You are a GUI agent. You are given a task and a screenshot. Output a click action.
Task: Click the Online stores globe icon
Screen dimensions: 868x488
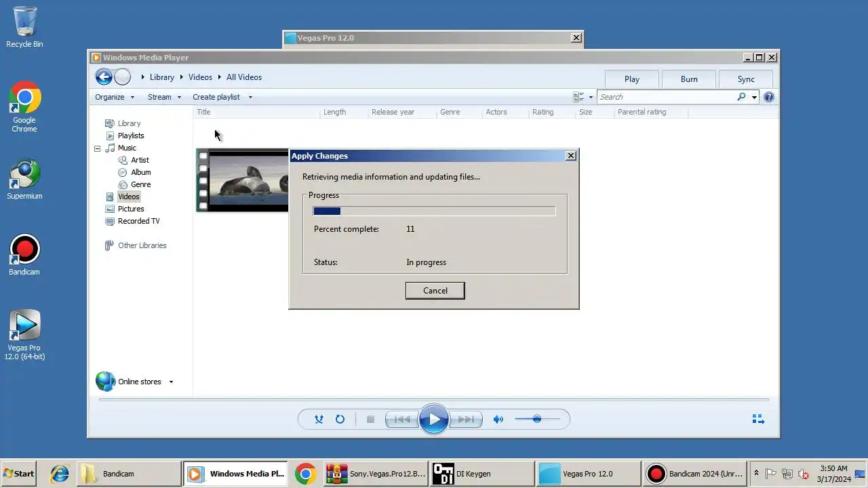tap(106, 382)
